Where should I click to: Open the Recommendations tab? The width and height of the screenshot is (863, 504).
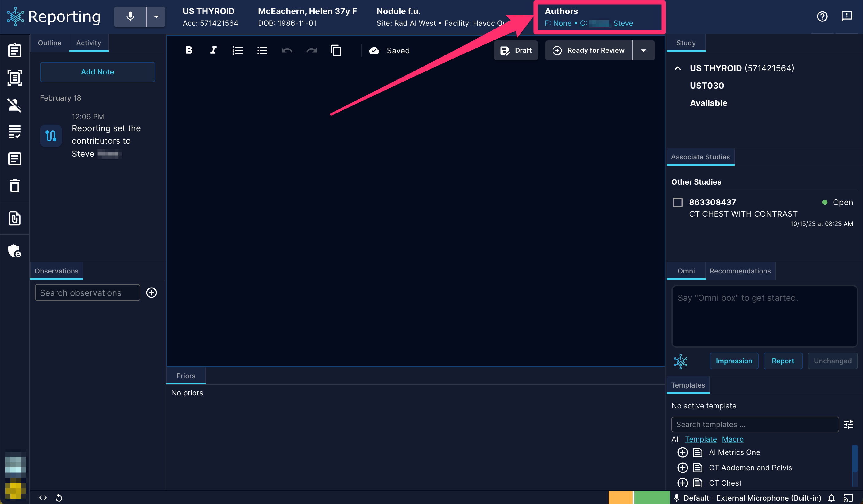(x=740, y=271)
